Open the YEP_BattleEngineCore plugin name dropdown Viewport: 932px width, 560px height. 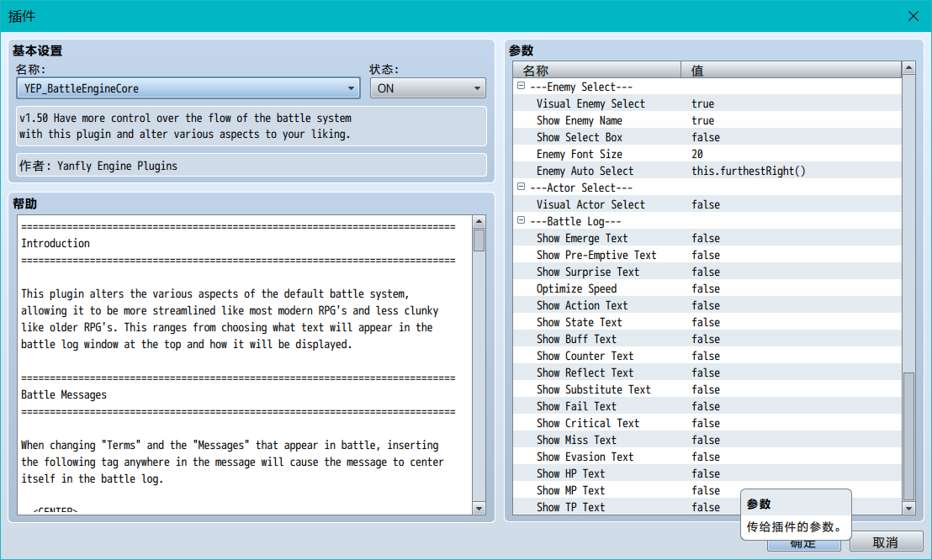pos(188,88)
